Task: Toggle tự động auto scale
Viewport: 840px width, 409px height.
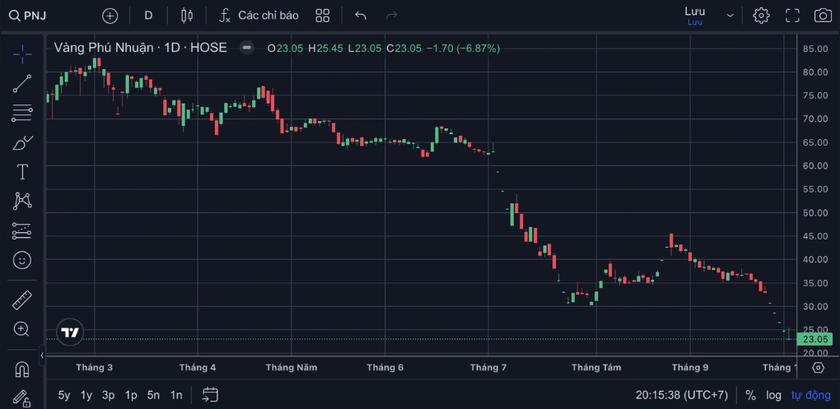Action: pyautogui.click(x=811, y=396)
